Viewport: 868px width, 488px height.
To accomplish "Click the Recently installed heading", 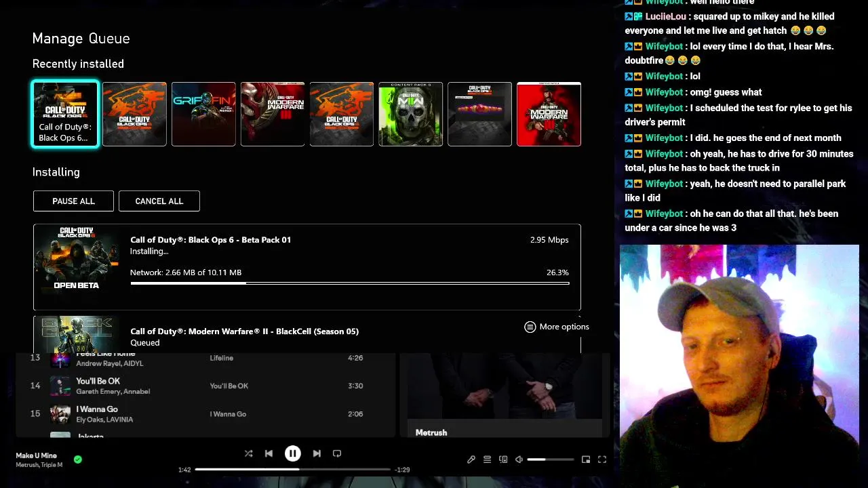I will [x=78, y=64].
